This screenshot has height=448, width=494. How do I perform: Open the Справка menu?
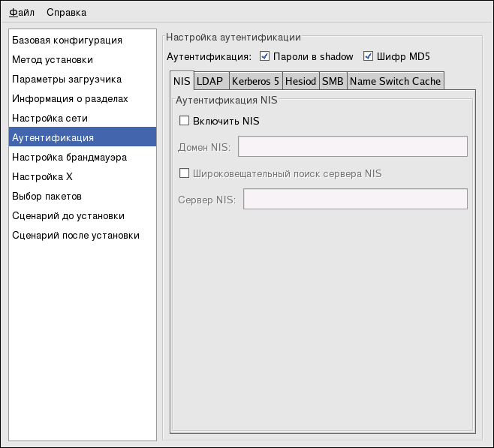click(66, 12)
